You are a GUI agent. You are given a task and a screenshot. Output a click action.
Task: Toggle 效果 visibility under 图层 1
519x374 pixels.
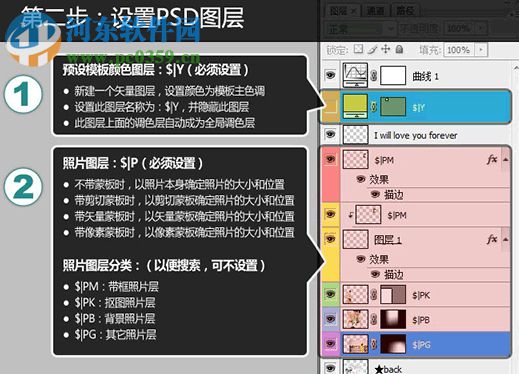pos(360,259)
